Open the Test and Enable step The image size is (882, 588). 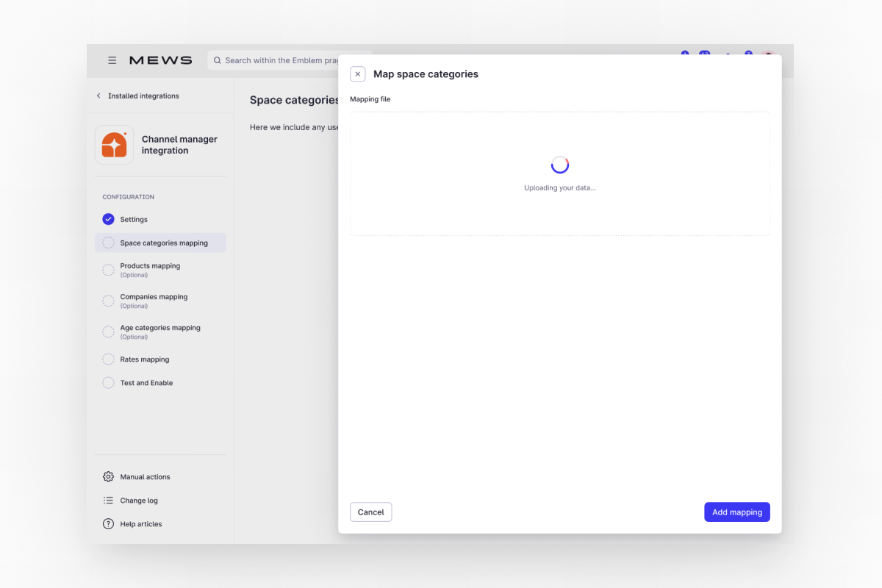click(x=146, y=383)
